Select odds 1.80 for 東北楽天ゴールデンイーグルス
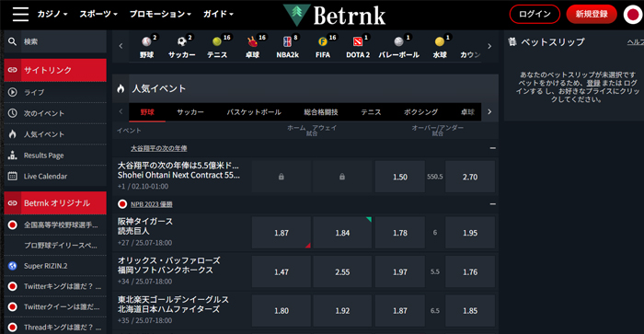 pos(281,311)
